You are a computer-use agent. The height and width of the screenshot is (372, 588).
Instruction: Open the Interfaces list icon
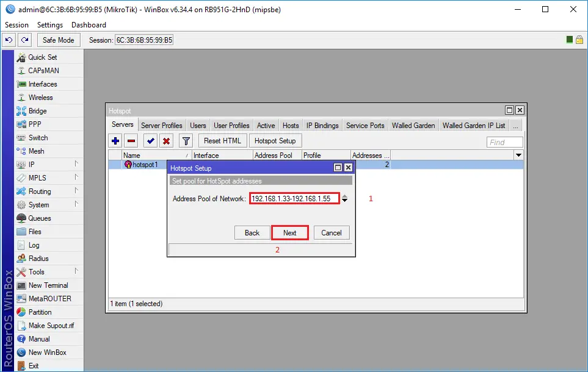point(21,84)
